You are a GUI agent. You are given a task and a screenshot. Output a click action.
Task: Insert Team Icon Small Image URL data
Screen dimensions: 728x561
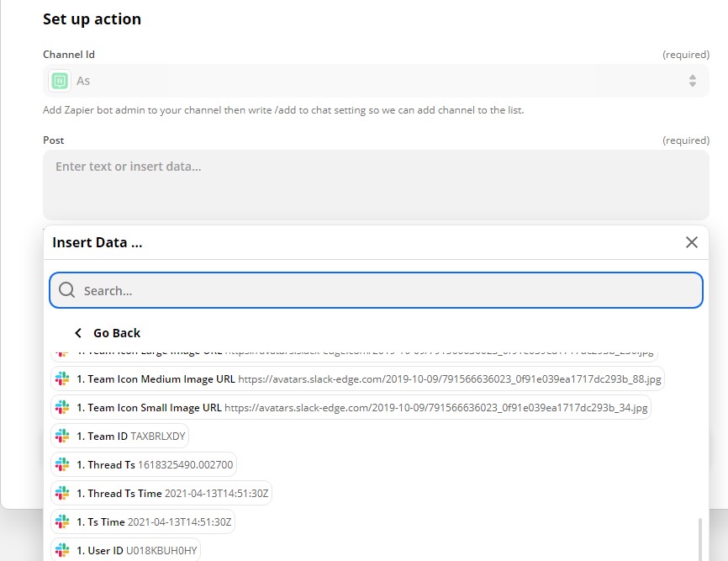351,407
